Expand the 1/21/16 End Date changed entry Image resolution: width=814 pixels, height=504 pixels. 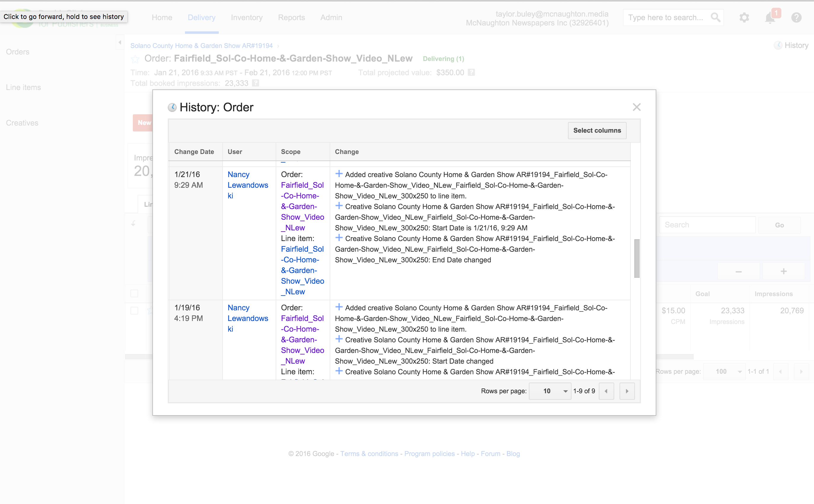(339, 238)
